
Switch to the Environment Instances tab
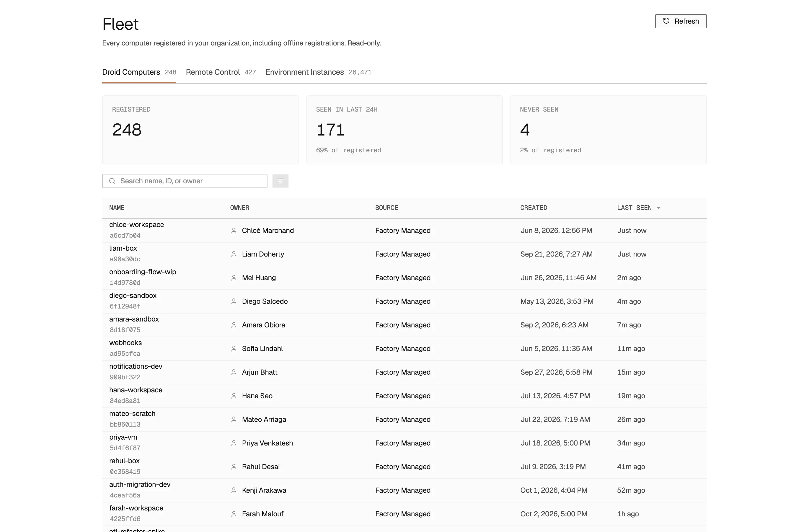[x=318, y=72]
